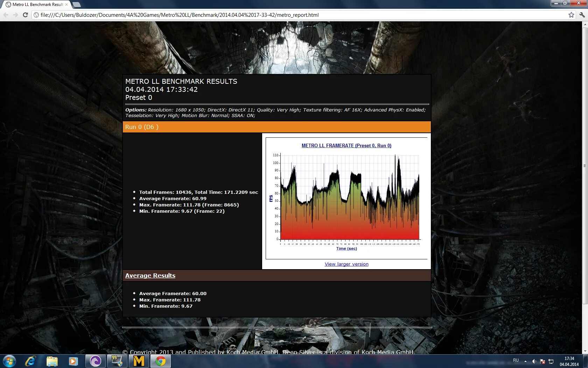Screen dimensions: 588x368
Task: Click the Show desktop strip
Action: pos(585,361)
